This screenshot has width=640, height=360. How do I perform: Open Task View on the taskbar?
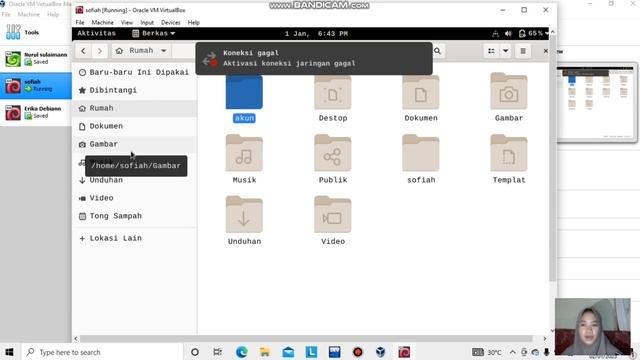218,352
